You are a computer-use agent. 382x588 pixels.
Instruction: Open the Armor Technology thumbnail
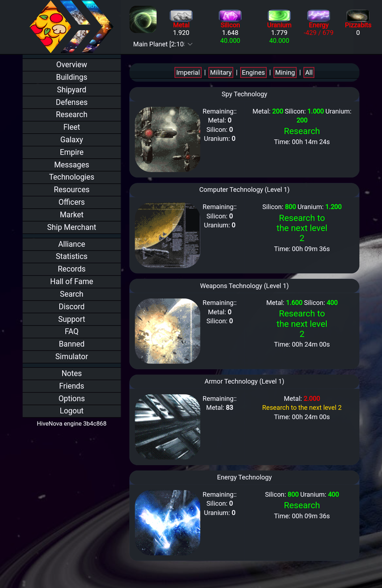point(167,427)
